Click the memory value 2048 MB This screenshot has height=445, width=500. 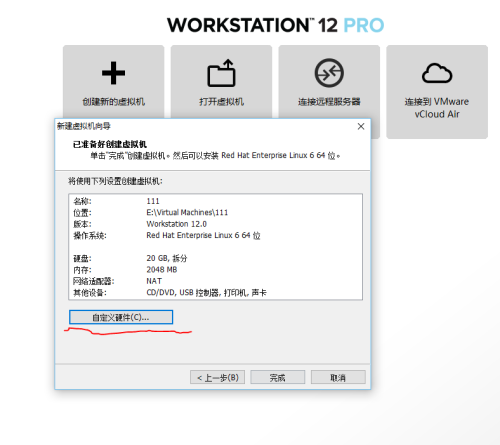(x=162, y=269)
